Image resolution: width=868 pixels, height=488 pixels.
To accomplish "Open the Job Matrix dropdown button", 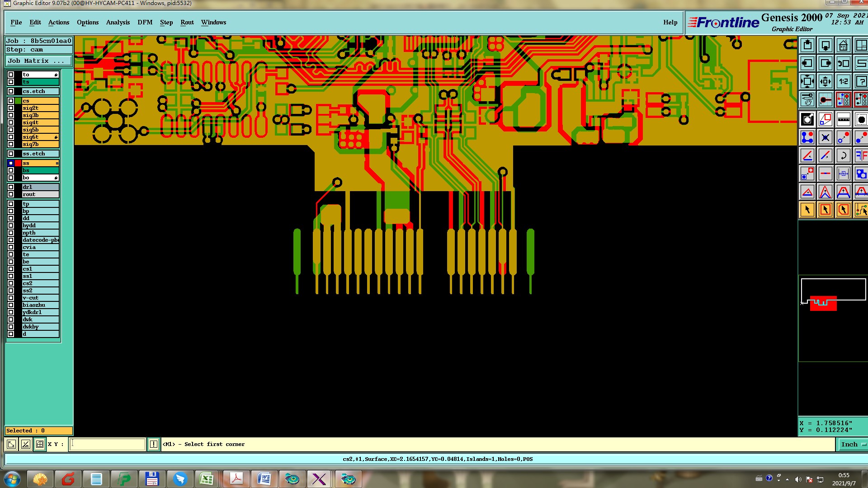I will click(38, 61).
